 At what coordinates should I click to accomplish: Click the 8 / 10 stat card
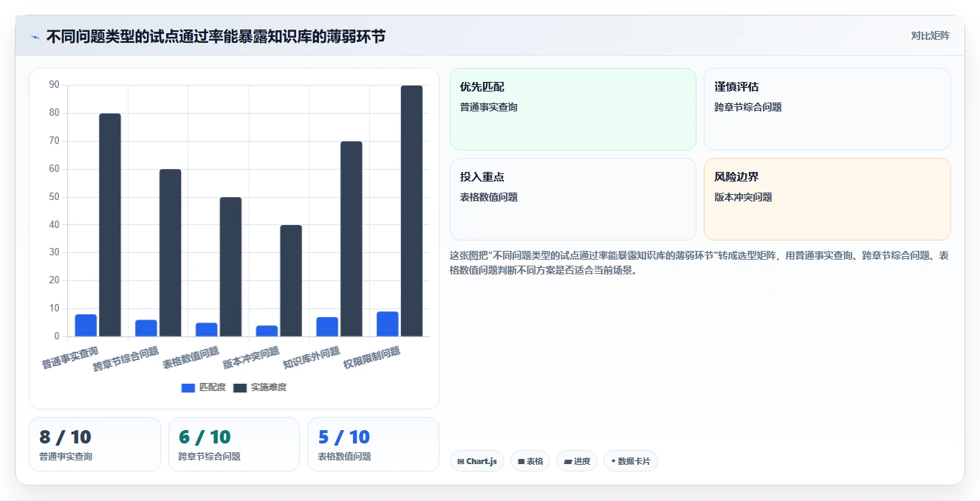click(x=95, y=444)
